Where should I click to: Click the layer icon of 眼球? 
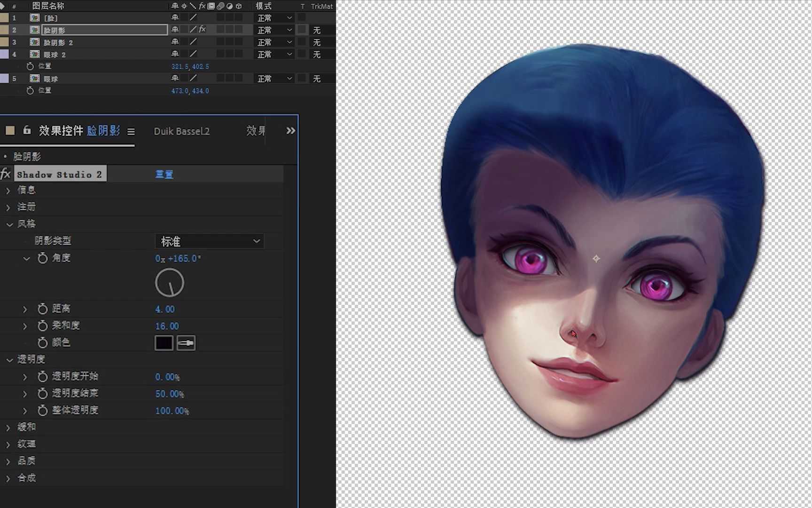[35, 79]
